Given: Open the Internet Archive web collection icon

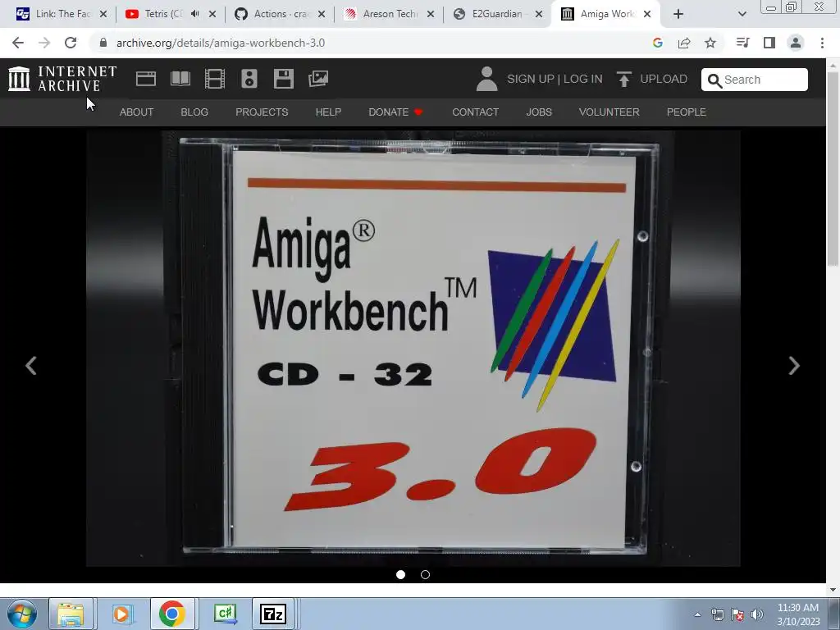Looking at the screenshot, I should click(146, 79).
